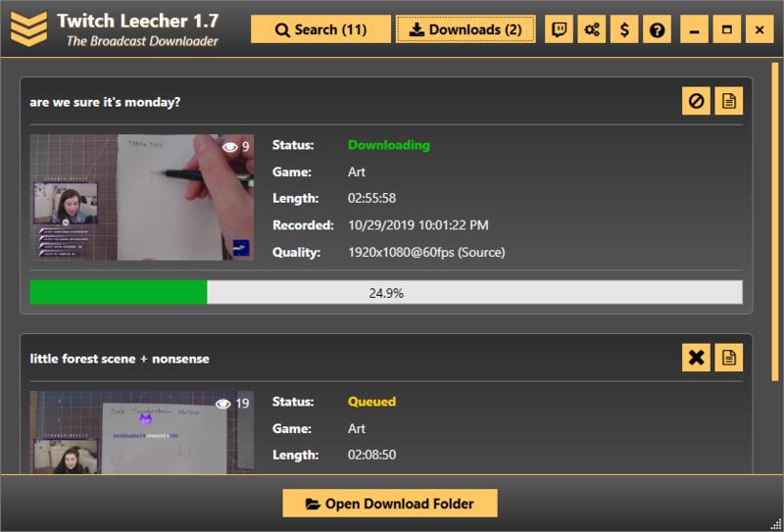Viewport: 784px width, 532px height.
Task: Click Game value 'Art' in Downloading card
Action: click(x=357, y=172)
